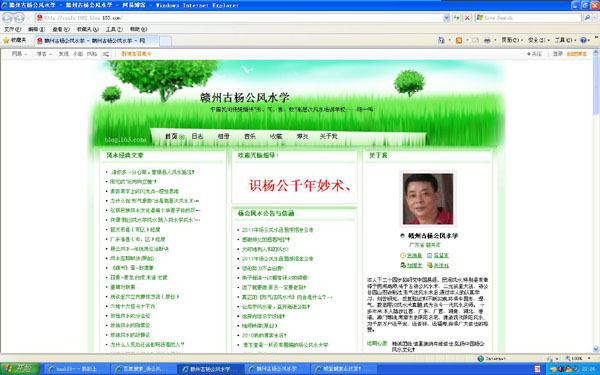The width and height of the screenshot is (600, 375).
Task: Click the magnifier Live Search button
Action: click(x=587, y=18)
